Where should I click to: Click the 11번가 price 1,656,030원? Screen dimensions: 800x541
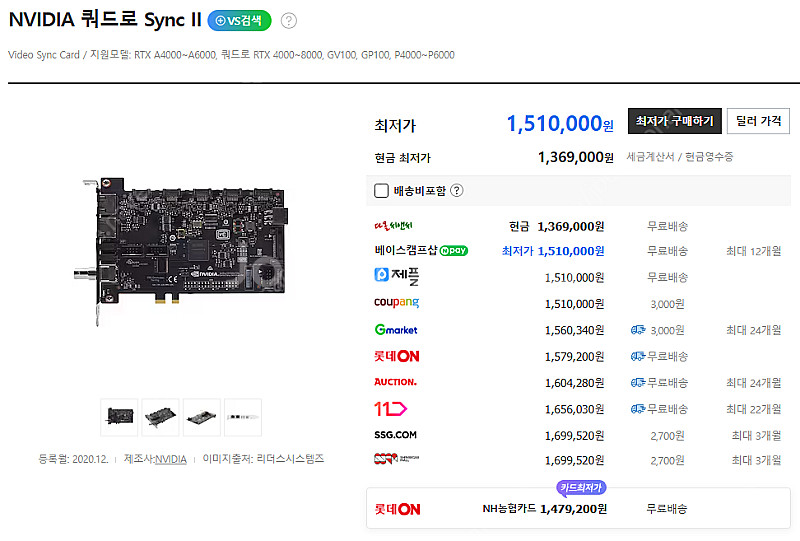(574, 409)
